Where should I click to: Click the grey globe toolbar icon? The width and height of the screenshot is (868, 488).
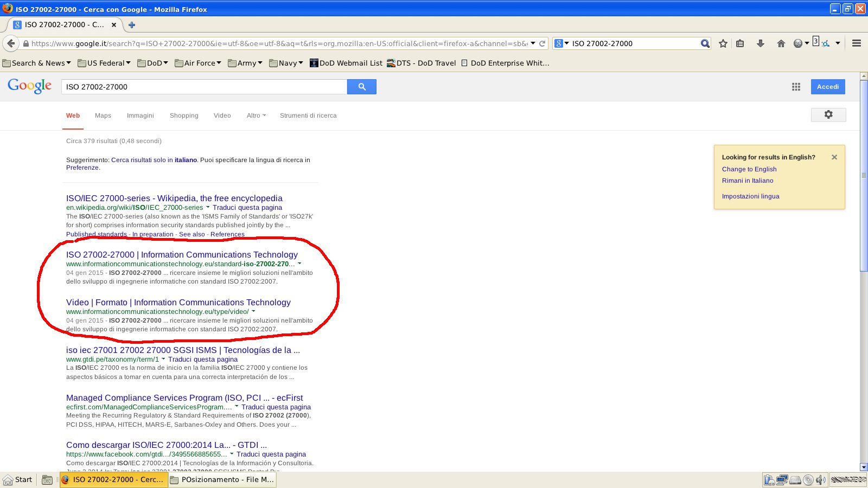click(x=798, y=43)
